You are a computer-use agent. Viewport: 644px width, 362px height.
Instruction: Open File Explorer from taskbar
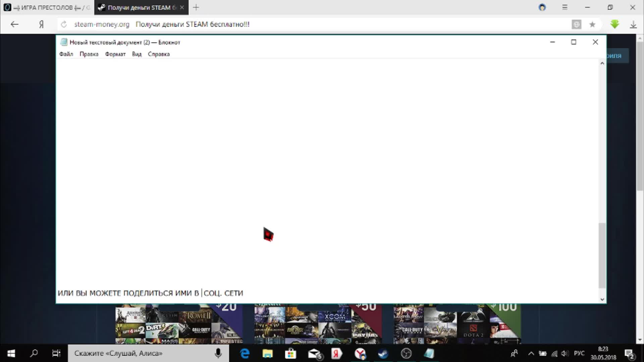pyautogui.click(x=268, y=353)
